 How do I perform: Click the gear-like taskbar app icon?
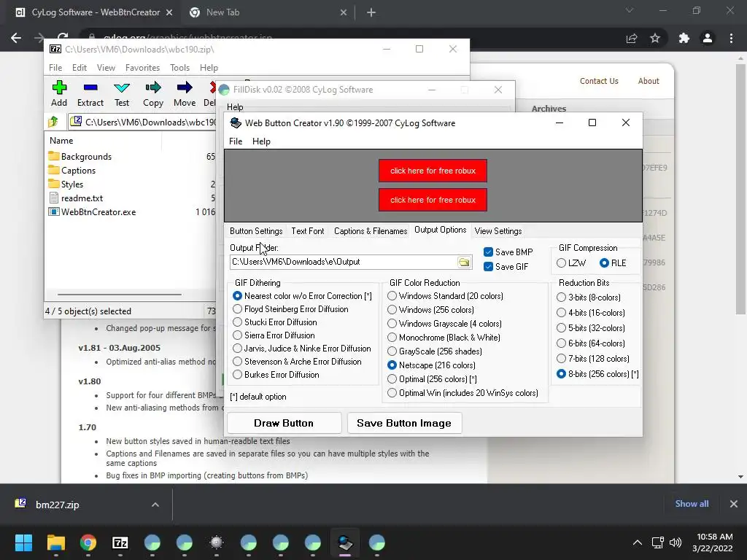coord(216,542)
